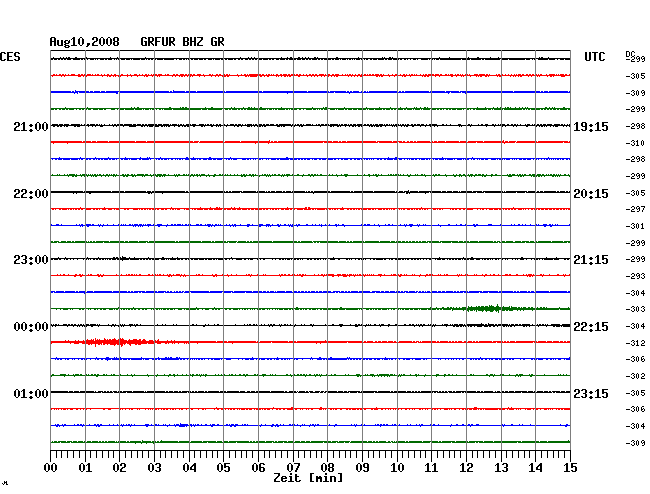Click the 12 minute axis tick label
The image size is (650, 494).
(x=466, y=467)
